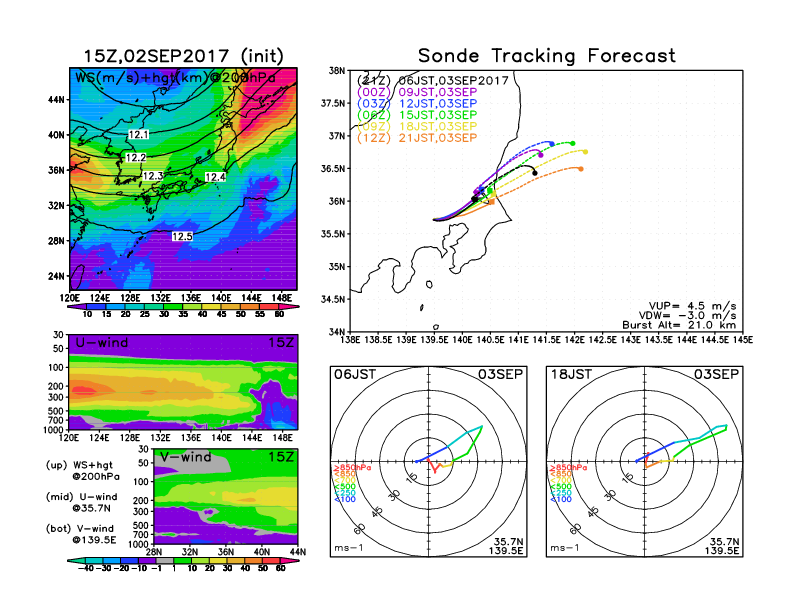Click the black track's landing point dot

tap(535, 173)
